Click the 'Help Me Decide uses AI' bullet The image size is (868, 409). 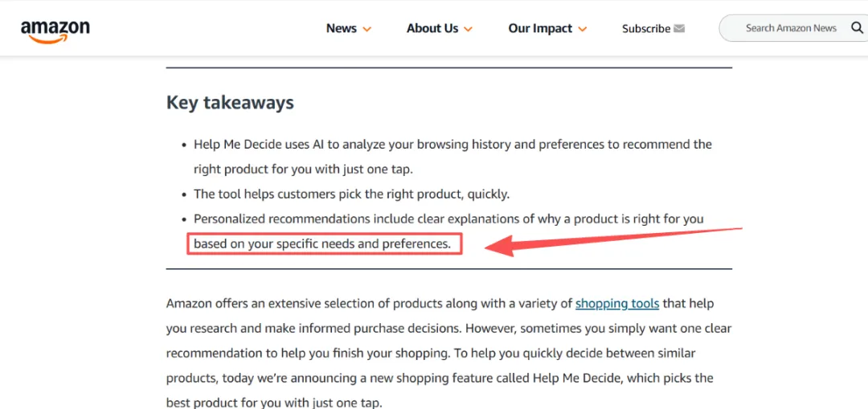coord(452,145)
